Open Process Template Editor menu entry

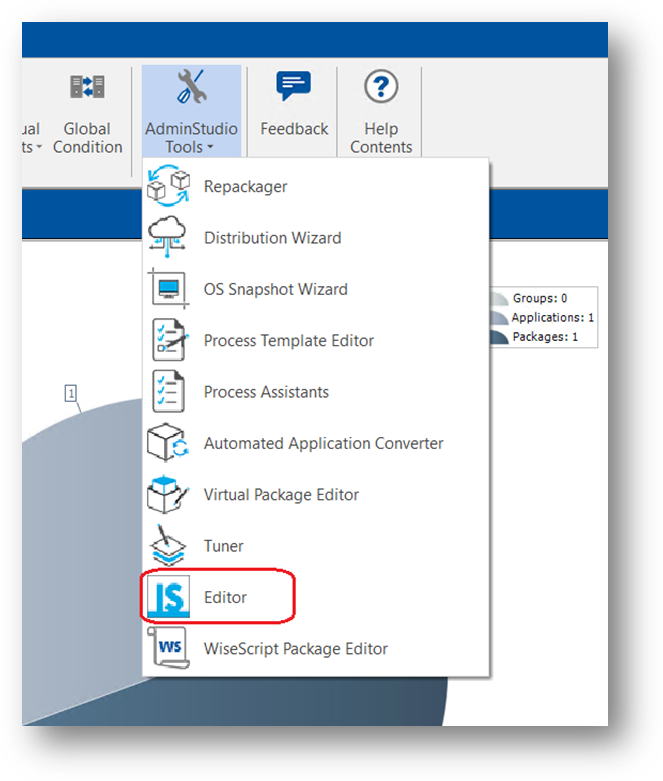point(315,340)
